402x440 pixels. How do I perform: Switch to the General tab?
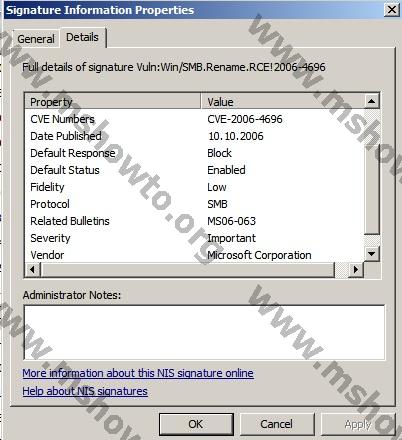coord(36,39)
